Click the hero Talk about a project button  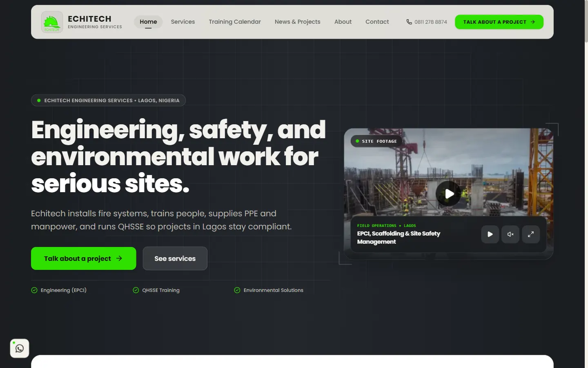(84, 258)
